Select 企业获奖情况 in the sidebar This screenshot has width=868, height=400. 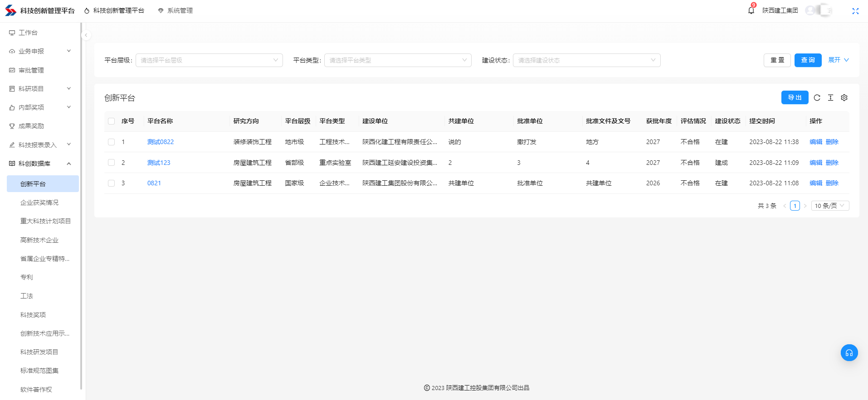click(x=39, y=202)
